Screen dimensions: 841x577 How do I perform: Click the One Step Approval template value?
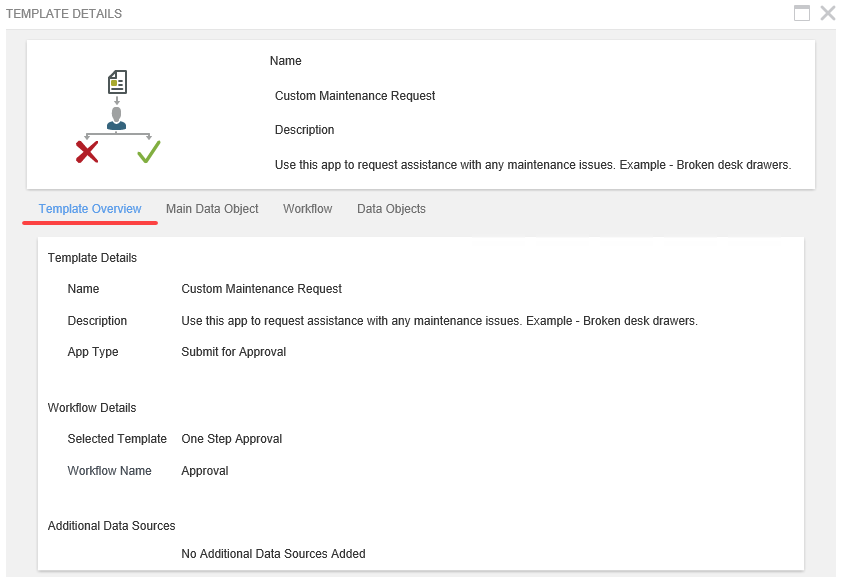[231, 439]
